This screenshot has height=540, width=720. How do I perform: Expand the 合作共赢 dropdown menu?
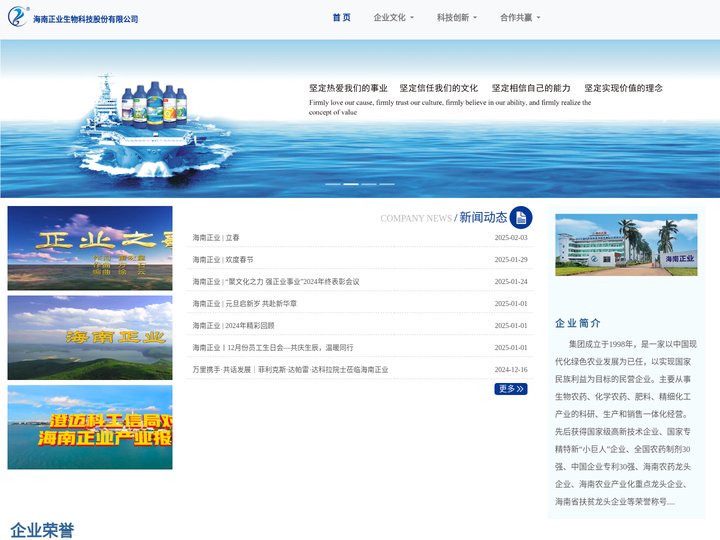pyautogui.click(x=520, y=17)
